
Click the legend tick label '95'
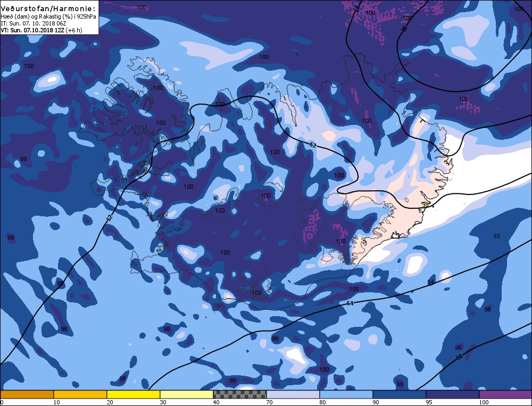click(429, 402)
